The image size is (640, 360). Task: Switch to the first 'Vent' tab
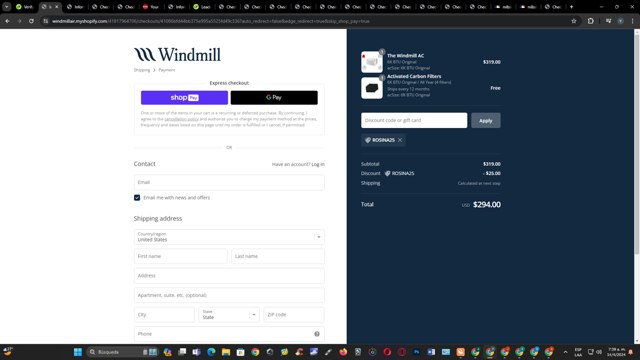[25, 7]
